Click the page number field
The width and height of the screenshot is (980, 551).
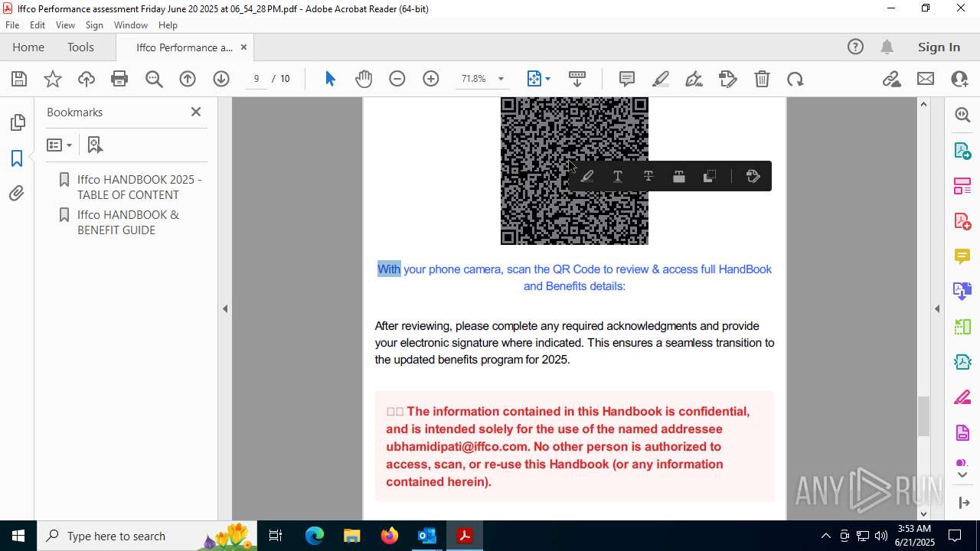[256, 79]
